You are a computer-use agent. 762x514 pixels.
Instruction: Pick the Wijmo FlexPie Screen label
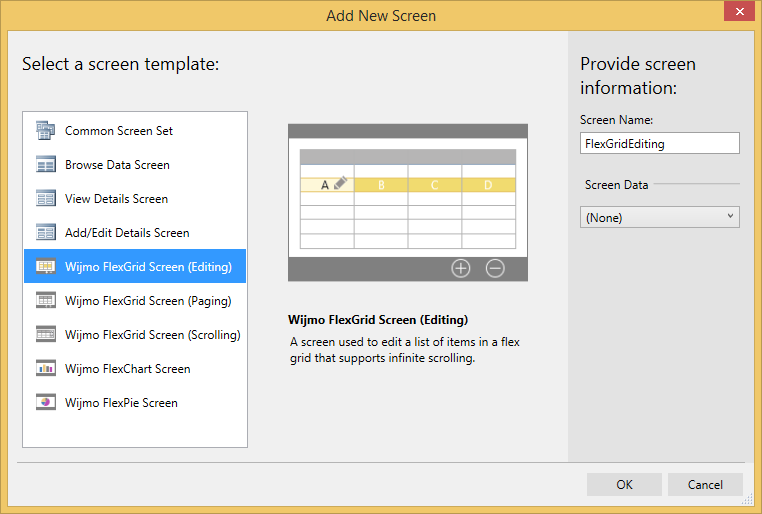pos(121,402)
